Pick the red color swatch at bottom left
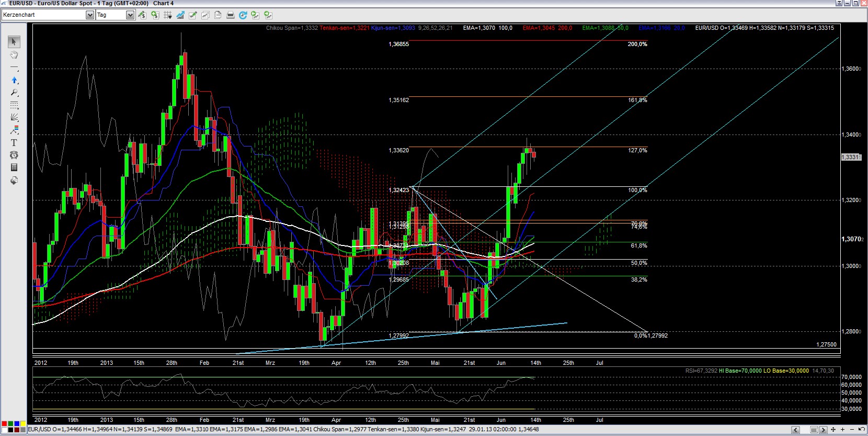 pyautogui.click(x=5, y=423)
